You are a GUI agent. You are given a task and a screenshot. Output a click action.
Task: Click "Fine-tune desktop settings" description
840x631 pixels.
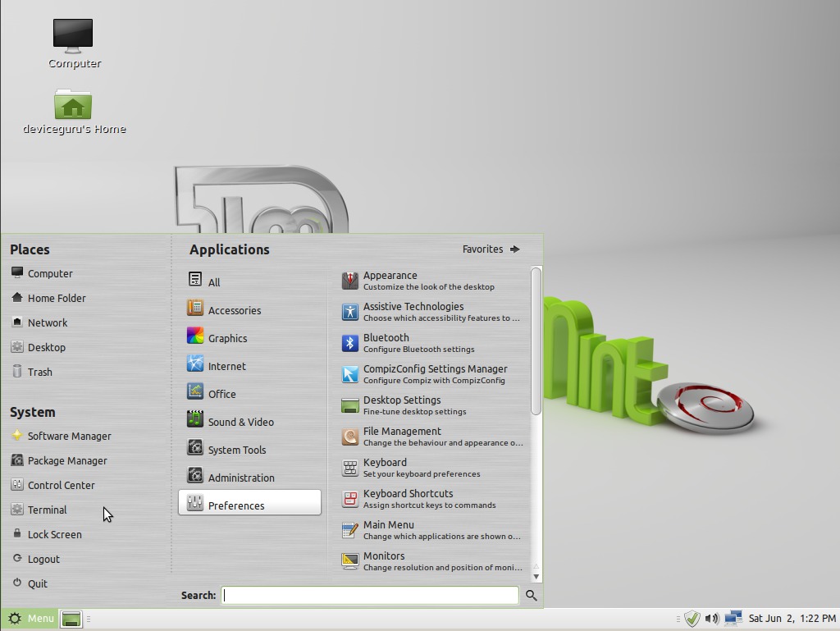click(414, 412)
